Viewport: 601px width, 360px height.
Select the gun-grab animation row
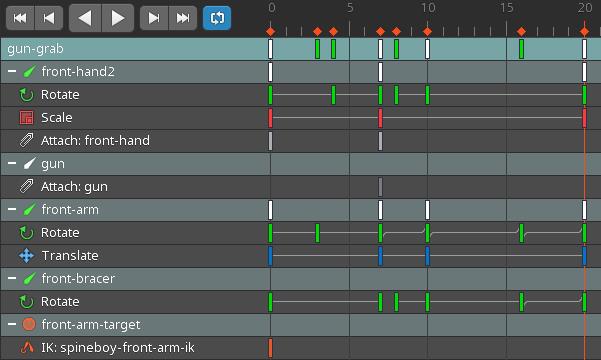(x=300, y=49)
